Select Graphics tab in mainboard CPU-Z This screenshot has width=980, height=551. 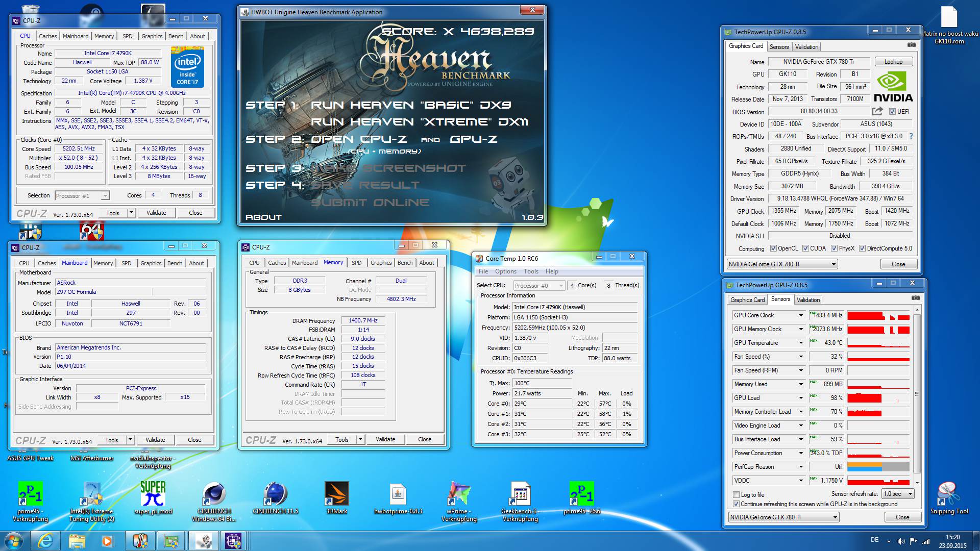tap(151, 263)
